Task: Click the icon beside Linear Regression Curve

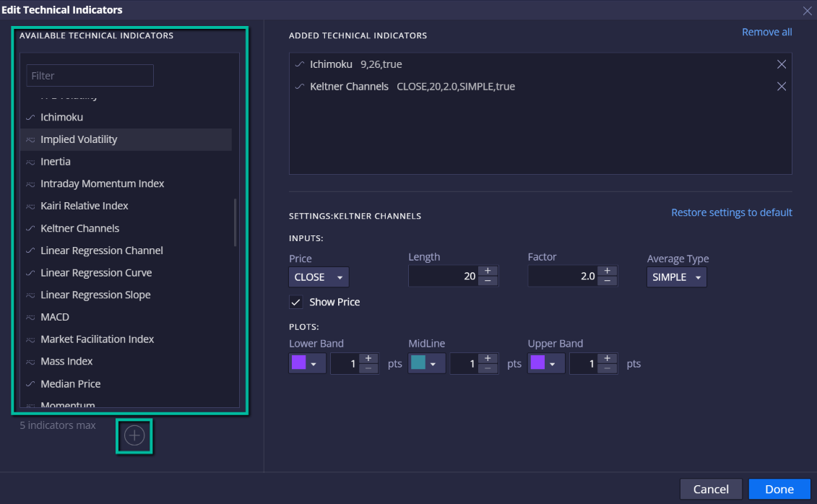Action: (31, 273)
